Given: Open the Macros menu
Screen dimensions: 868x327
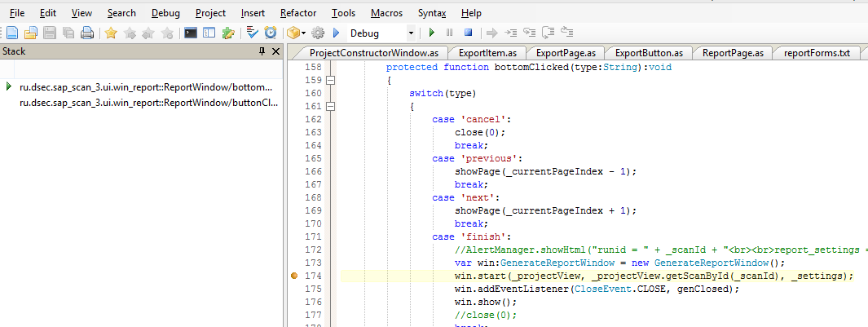Looking at the screenshot, I should coord(387,13).
